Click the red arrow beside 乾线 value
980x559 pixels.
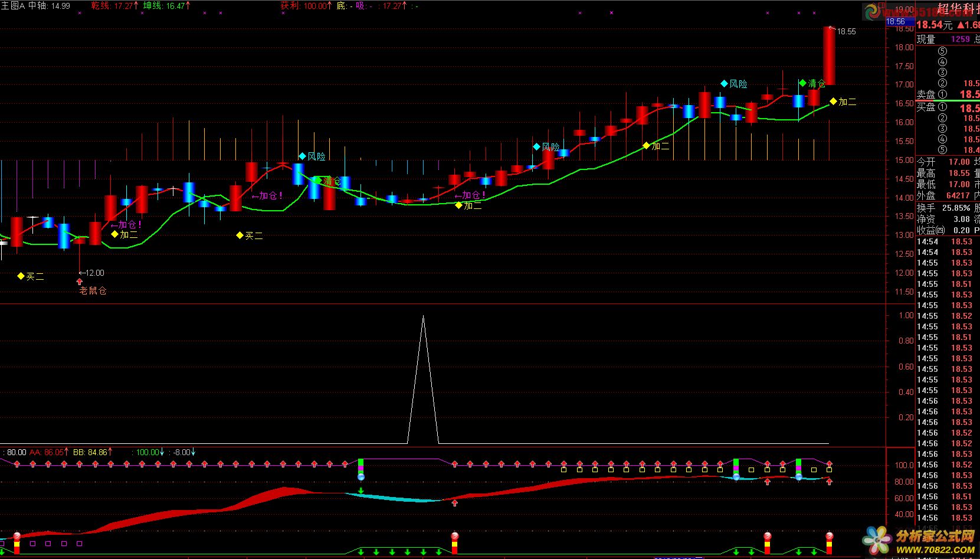point(137,6)
